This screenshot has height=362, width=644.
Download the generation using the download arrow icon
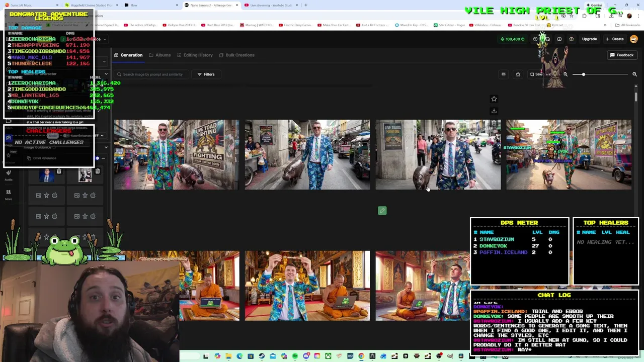pyautogui.click(x=494, y=111)
